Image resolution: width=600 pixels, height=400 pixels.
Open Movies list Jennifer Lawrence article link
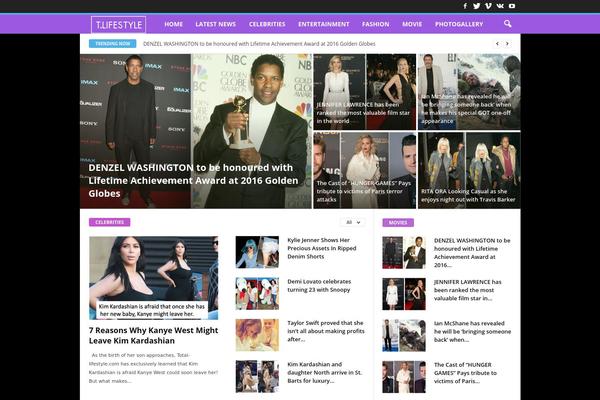pos(468,290)
